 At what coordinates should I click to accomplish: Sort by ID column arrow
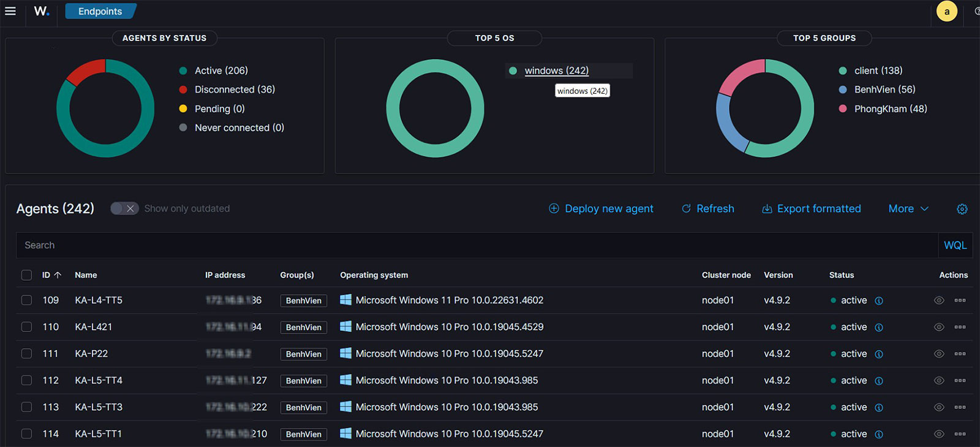click(x=58, y=275)
